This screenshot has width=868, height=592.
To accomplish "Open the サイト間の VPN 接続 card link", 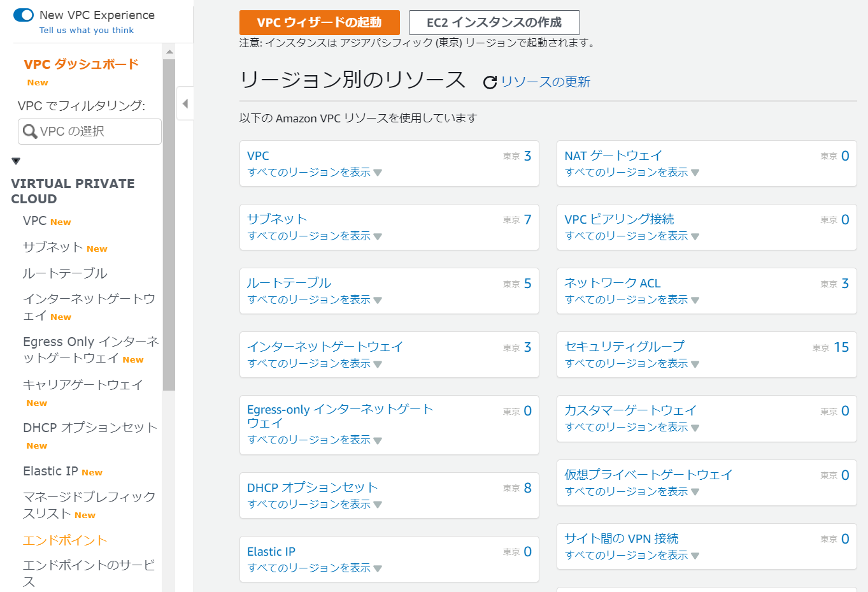I will pos(622,538).
